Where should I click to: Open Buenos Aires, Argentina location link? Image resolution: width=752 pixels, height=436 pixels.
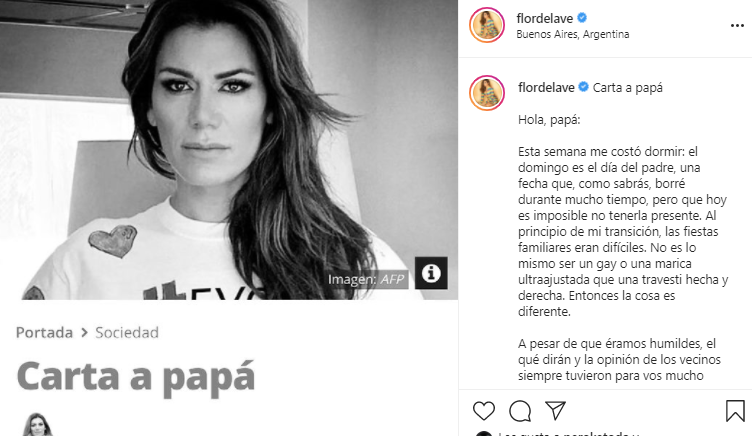[x=573, y=35]
